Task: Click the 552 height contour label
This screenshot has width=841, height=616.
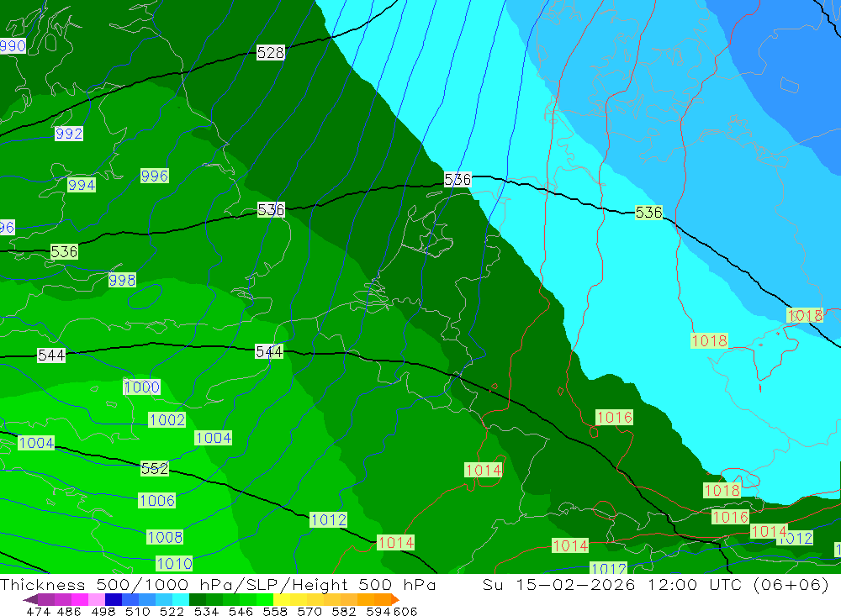Action: (155, 468)
